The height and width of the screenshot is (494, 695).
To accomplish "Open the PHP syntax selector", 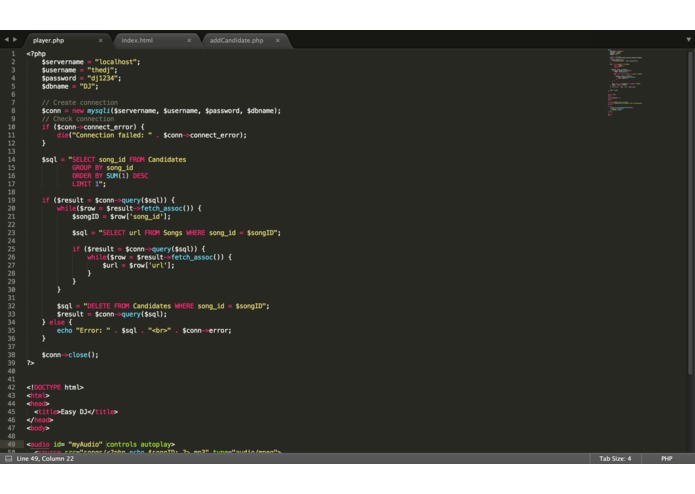I will (667, 459).
